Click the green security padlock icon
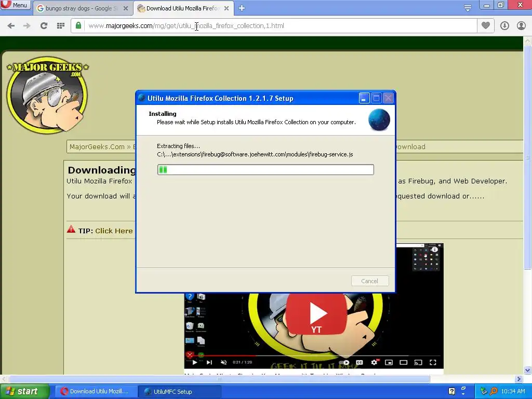The image size is (532, 399). (x=78, y=25)
